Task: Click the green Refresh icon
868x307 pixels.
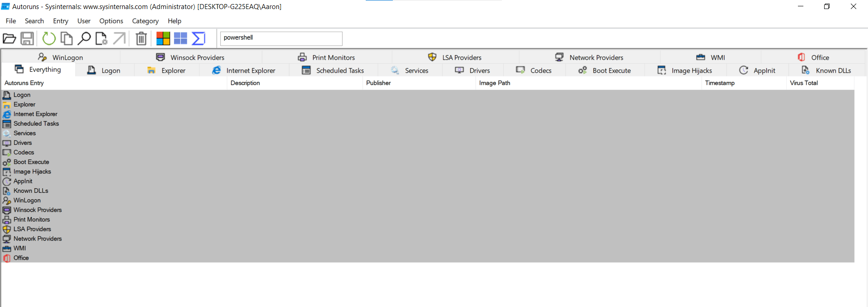Action: (49, 39)
